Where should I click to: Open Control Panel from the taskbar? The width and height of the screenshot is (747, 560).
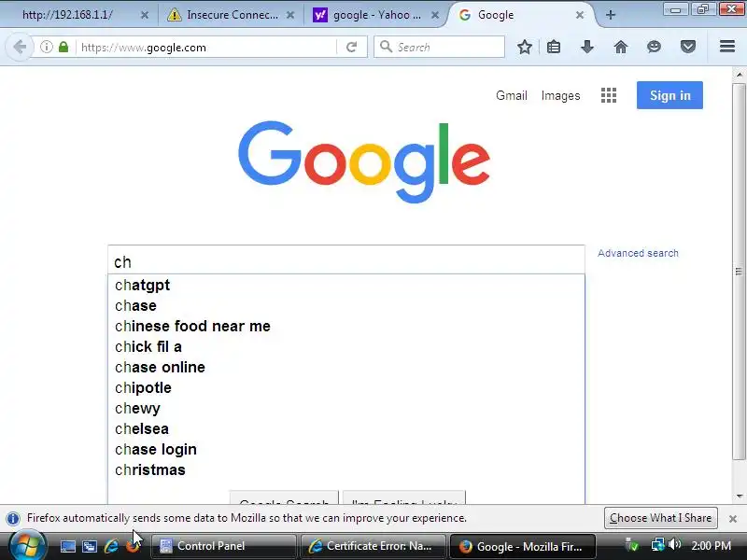[x=223, y=546]
